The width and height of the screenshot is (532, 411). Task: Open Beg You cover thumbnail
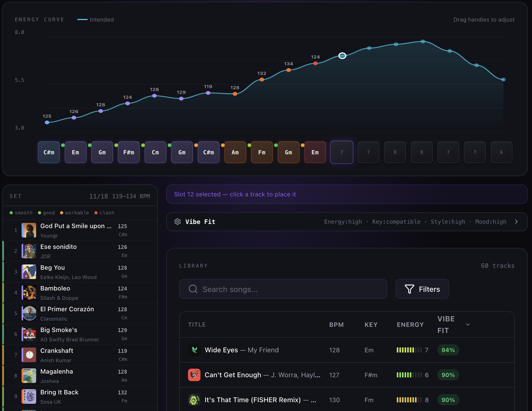(x=29, y=272)
